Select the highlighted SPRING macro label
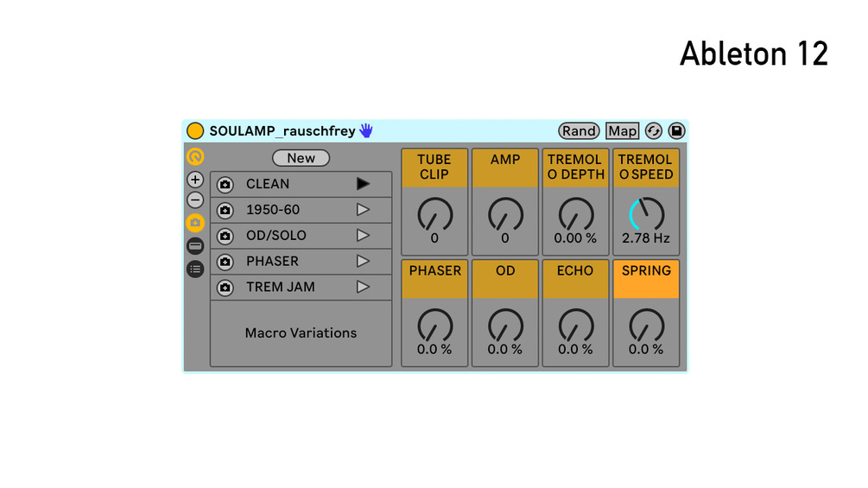Viewport: 868px width, 488px height. (646, 278)
